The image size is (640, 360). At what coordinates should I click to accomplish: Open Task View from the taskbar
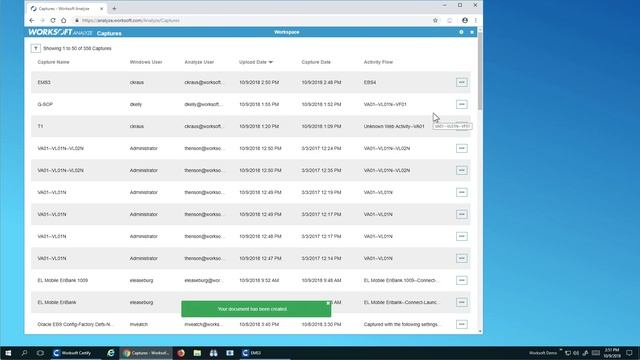[40, 353]
